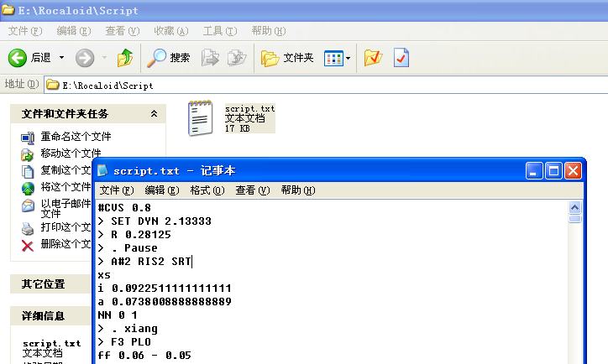Click the 'SET DYN 2.13333' line

(155, 221)
